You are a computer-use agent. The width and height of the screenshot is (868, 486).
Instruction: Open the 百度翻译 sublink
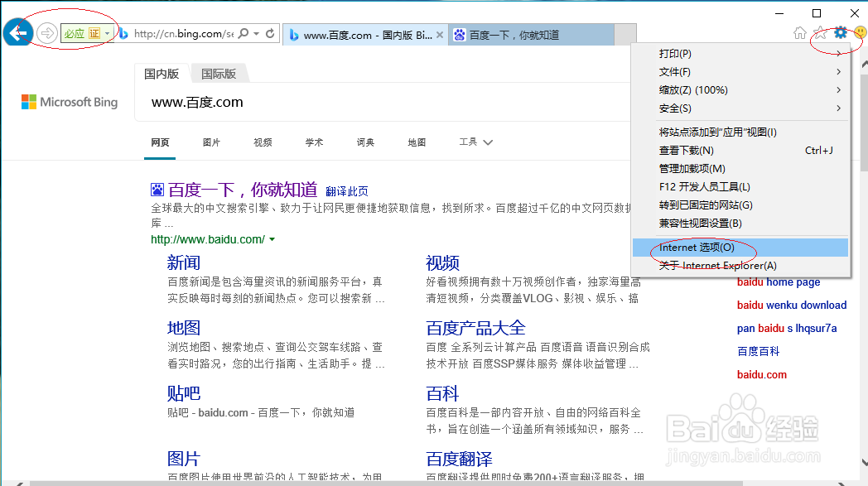pyautogui.click(x=459, y=459)
